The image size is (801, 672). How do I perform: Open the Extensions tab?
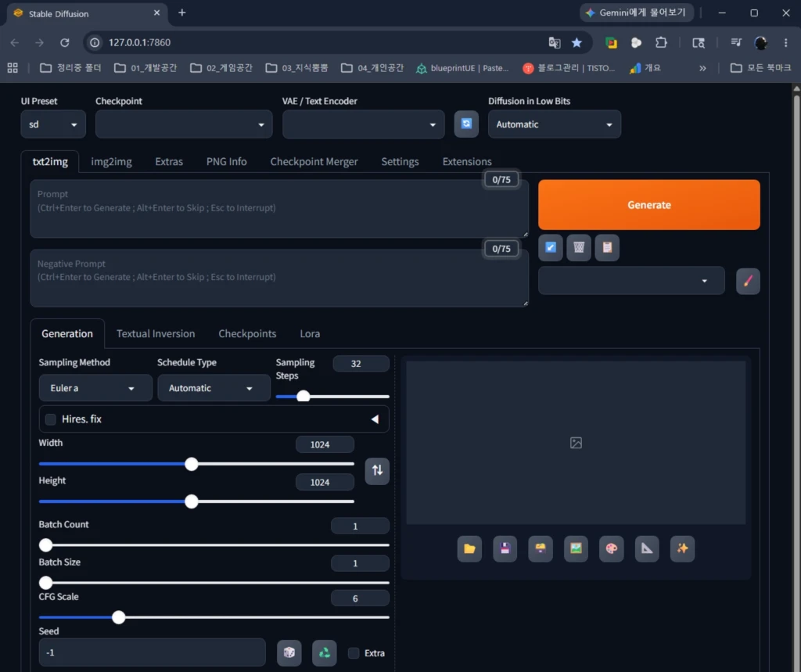tap(467, 161)
